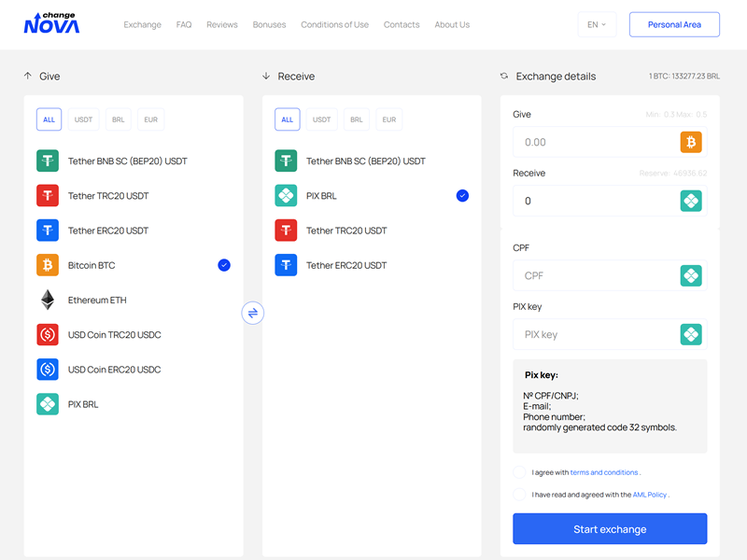Click the Min: 0.3 Max: 0.5 limits text
Screen dimensions: 747x560
(x=676, y=114)
